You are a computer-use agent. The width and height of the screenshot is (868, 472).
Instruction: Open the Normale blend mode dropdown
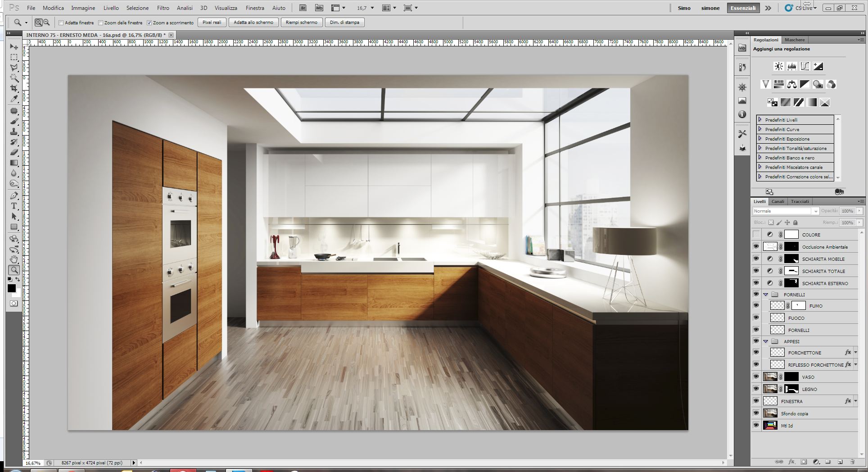point(786,211)
